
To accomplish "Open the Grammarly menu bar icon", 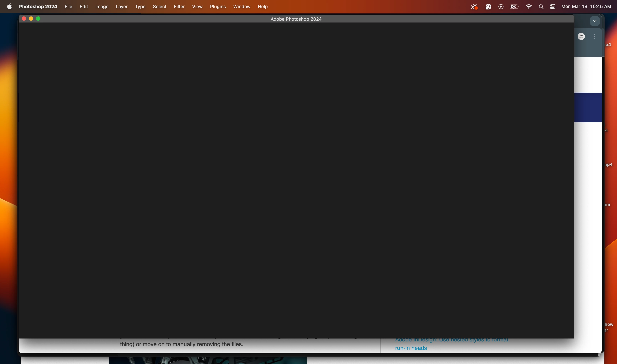I will coord(488,7).
